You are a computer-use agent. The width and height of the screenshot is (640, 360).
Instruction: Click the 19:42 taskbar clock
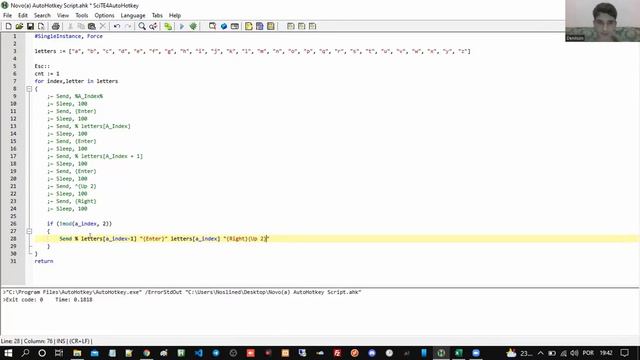coord(606,353)
